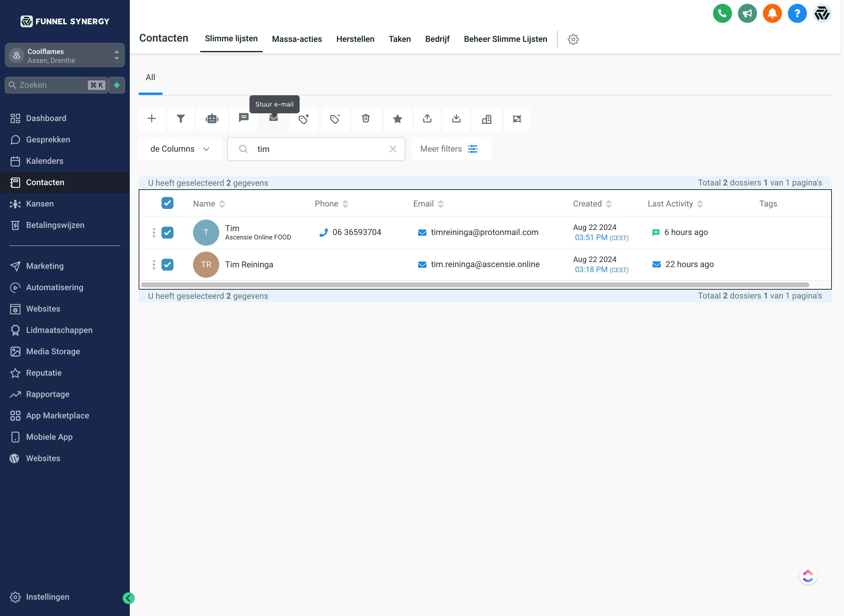Click the Stuur e-mail envelope icon
This screenshot has width=844, height=616.
274,118
